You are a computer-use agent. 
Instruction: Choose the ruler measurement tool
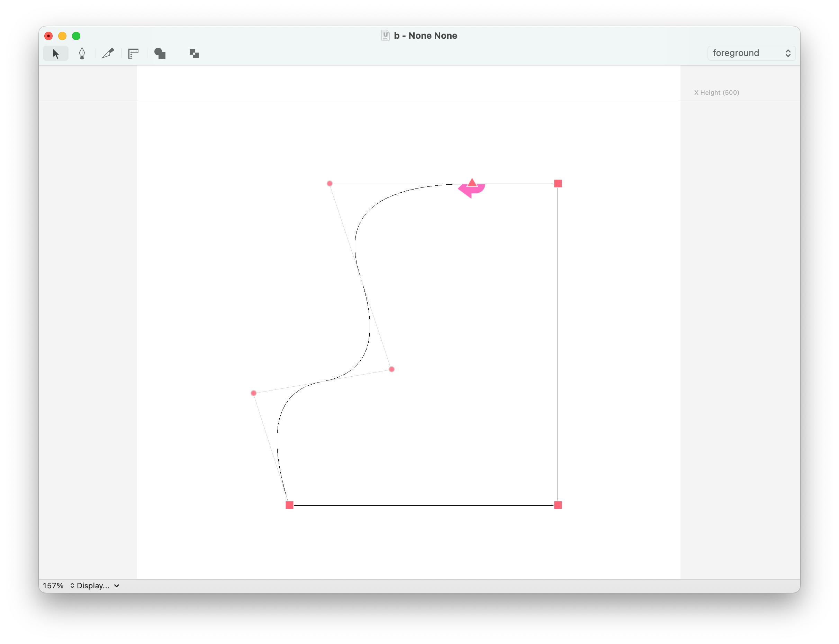coord(133,54)
